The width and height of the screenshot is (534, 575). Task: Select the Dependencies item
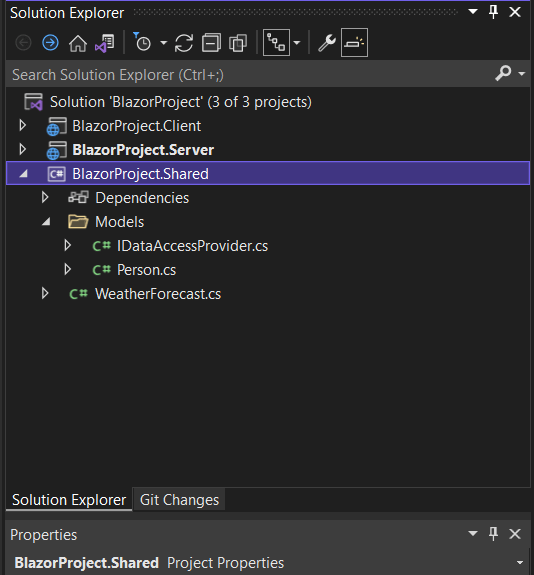click(142, 198)
